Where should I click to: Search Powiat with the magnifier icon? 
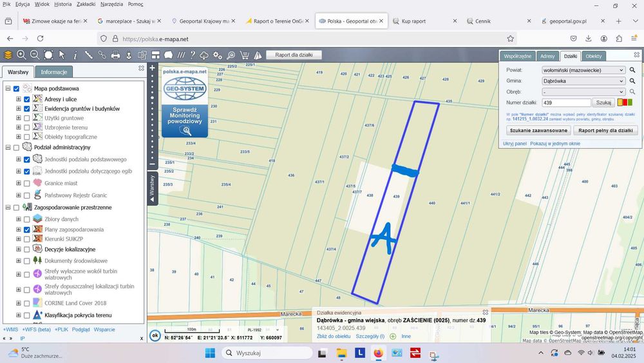(632, 70)
